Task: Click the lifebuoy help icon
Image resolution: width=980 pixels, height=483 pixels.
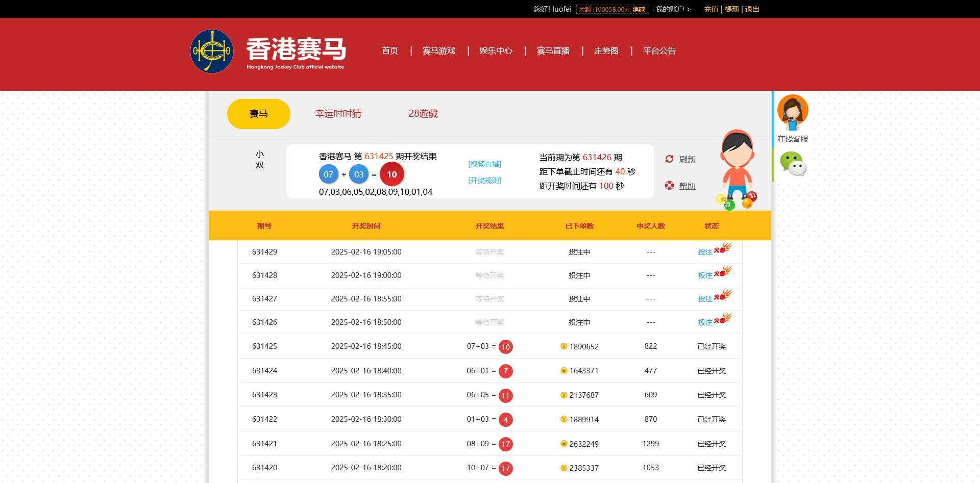Action: tap(669, 186)
